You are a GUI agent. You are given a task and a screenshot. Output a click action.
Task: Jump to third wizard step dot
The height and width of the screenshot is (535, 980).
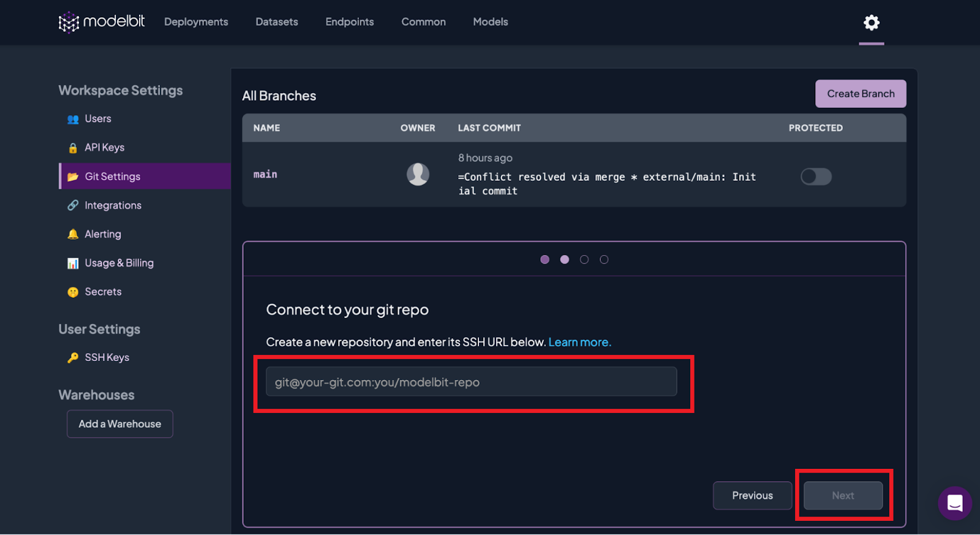point(584,260)
